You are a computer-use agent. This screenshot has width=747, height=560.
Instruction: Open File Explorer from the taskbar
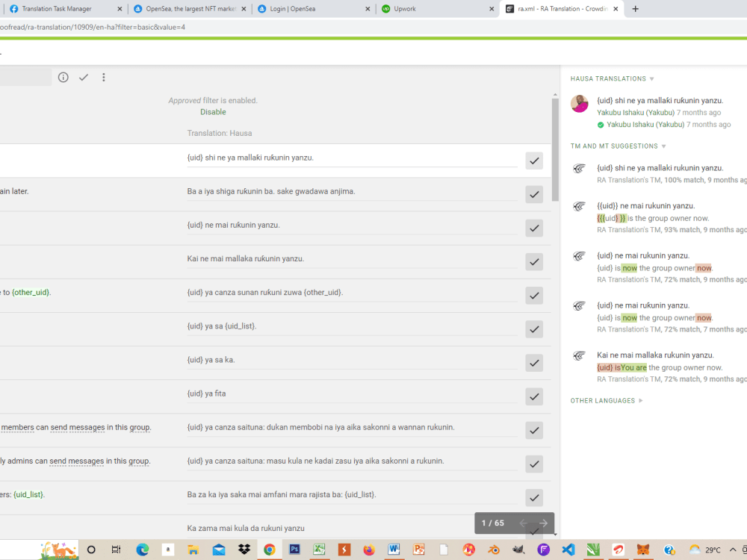[193, 550]
